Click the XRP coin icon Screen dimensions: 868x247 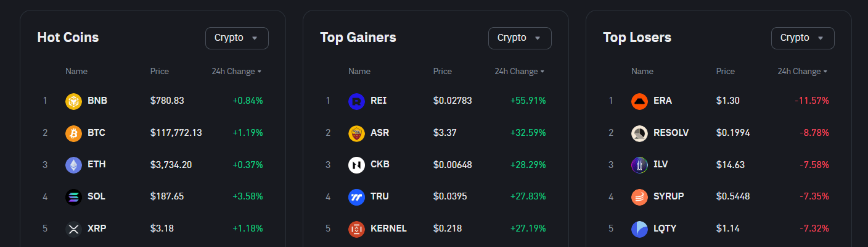[73, 229]
